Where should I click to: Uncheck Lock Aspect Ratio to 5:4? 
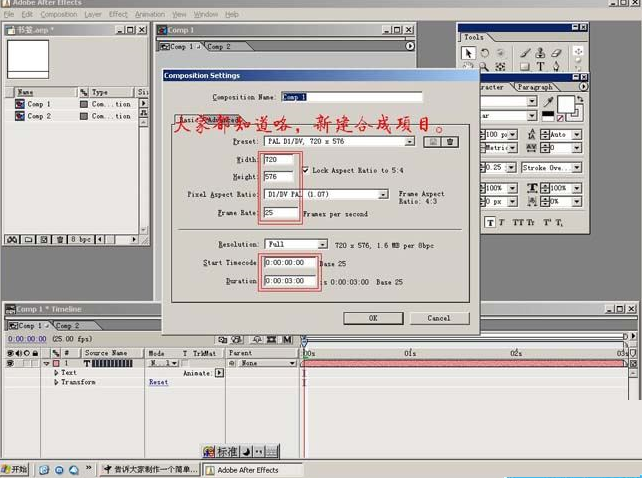[x=305, y=170]
